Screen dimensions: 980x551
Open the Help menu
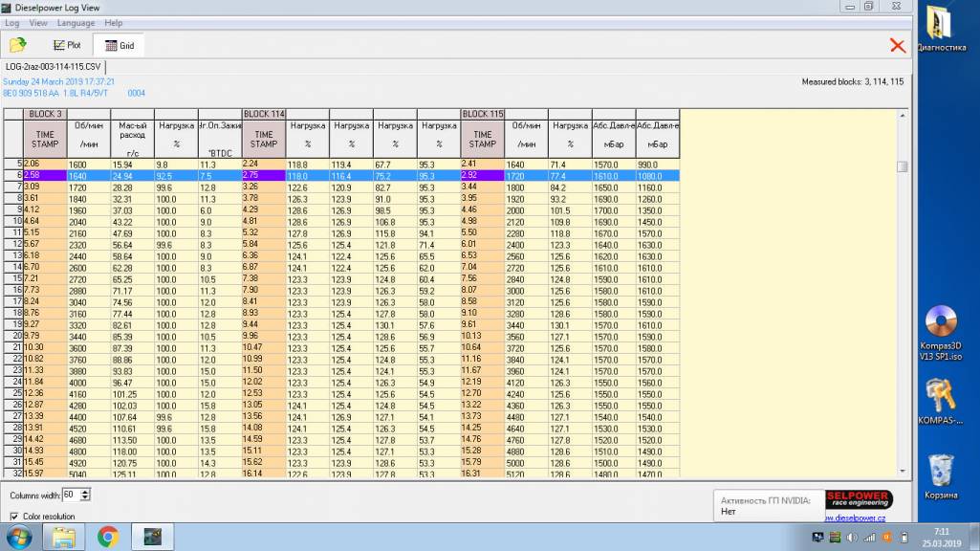tap(113, 22)
